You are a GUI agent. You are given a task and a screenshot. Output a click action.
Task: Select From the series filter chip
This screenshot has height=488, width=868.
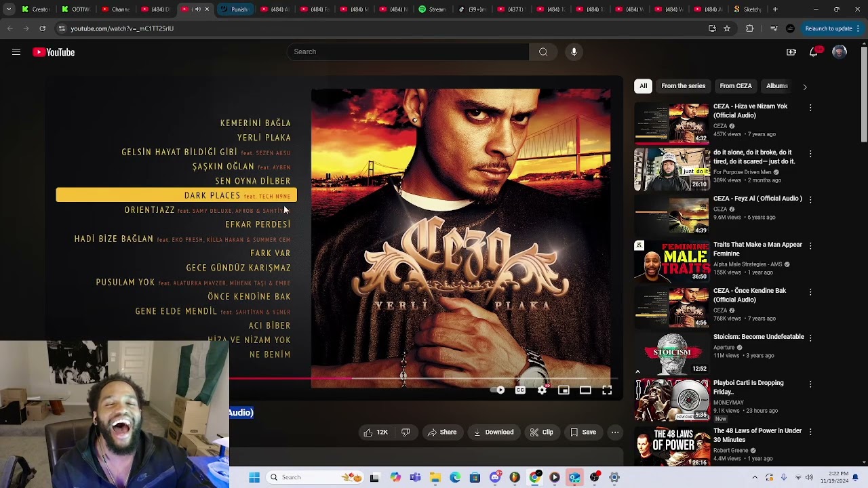click(683, 86)
